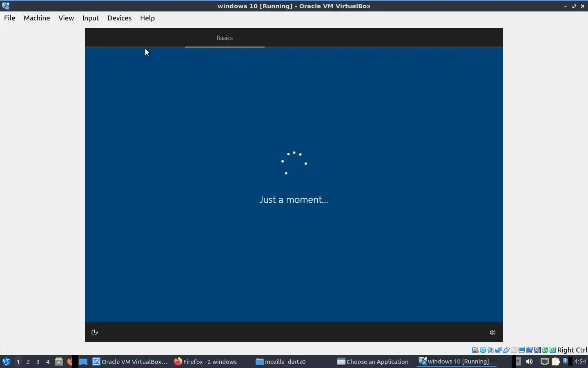588x368 pixels.
Task: Click the audio status indicator icon
Action: coord(490,350)
